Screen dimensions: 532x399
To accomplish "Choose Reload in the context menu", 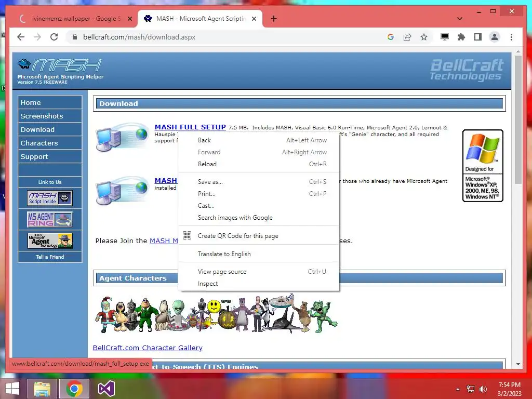I will (259, 164).
